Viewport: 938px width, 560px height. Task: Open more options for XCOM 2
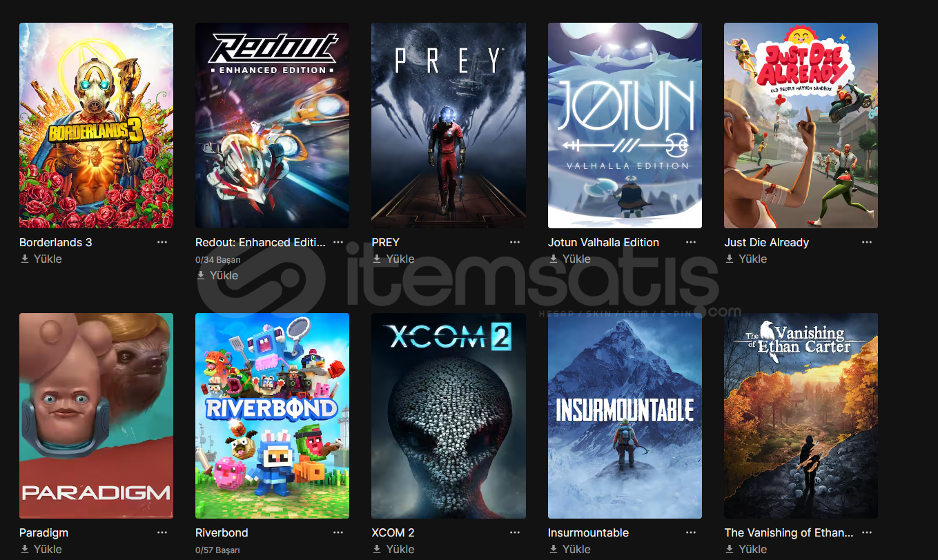click(x=515, y=532)
